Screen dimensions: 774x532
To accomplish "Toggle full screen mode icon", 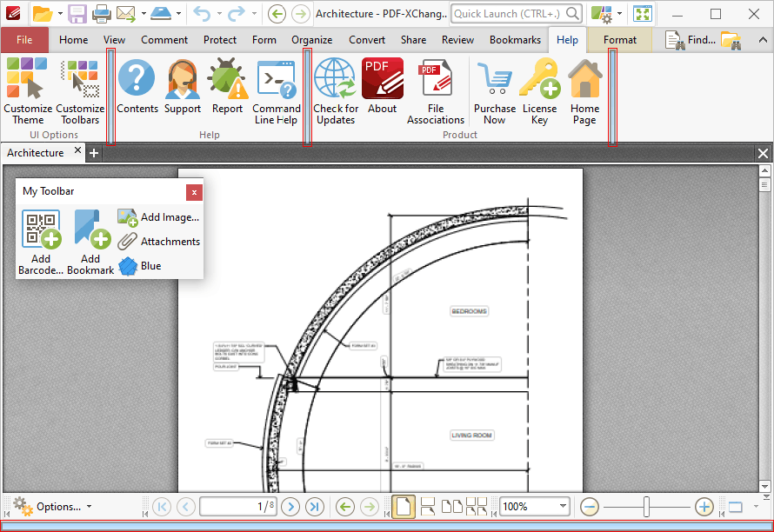I will pos(643,14).
